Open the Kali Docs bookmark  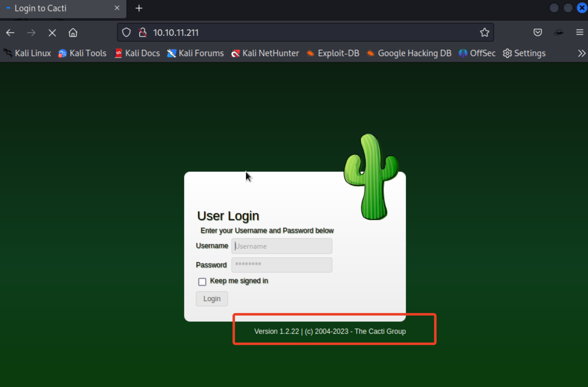coord(137,53)
